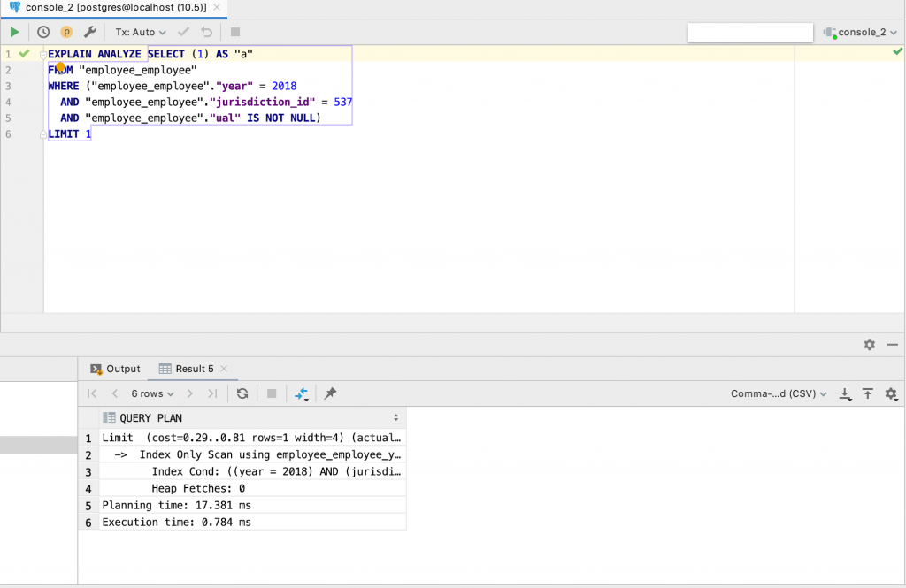The width and height of the screenshot is (906, 588).
Task: Select the Index Cond result row
Action: pyautogui.click(x=252, y=471)
